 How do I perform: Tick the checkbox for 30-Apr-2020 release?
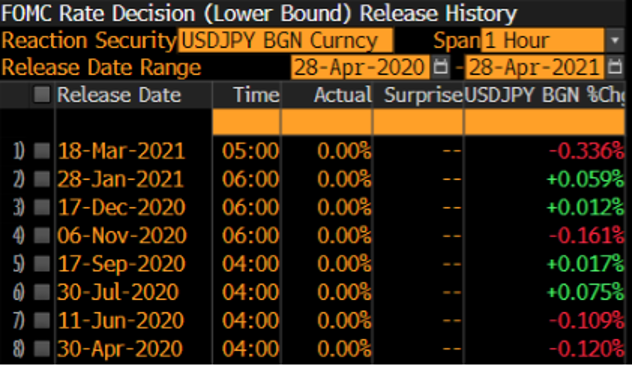click(x=41, y=349)
